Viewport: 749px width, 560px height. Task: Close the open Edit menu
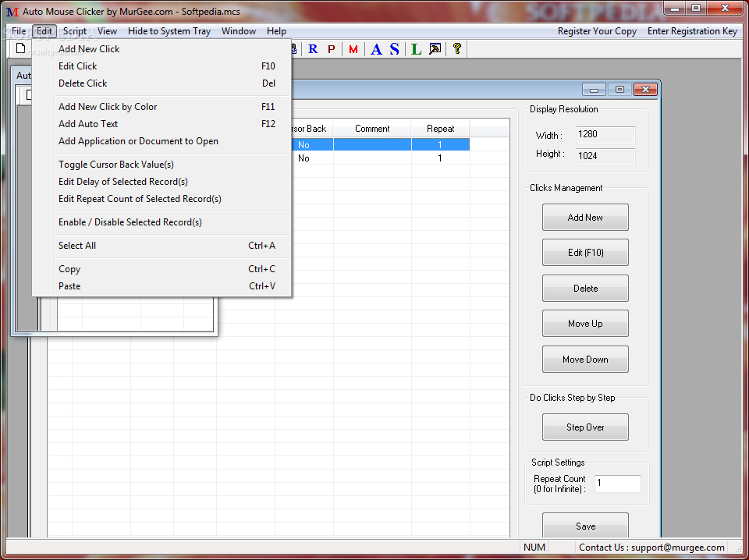point(44,31)
